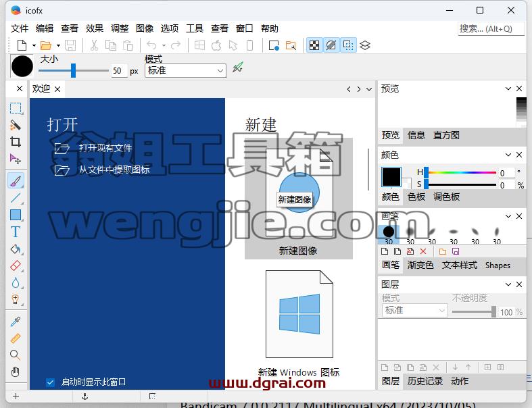Image resolution: width=532 pixels, height=408 pixels.
Task: Select the first round brush preset
Action: pyautogui.click(x=389, y=234)
